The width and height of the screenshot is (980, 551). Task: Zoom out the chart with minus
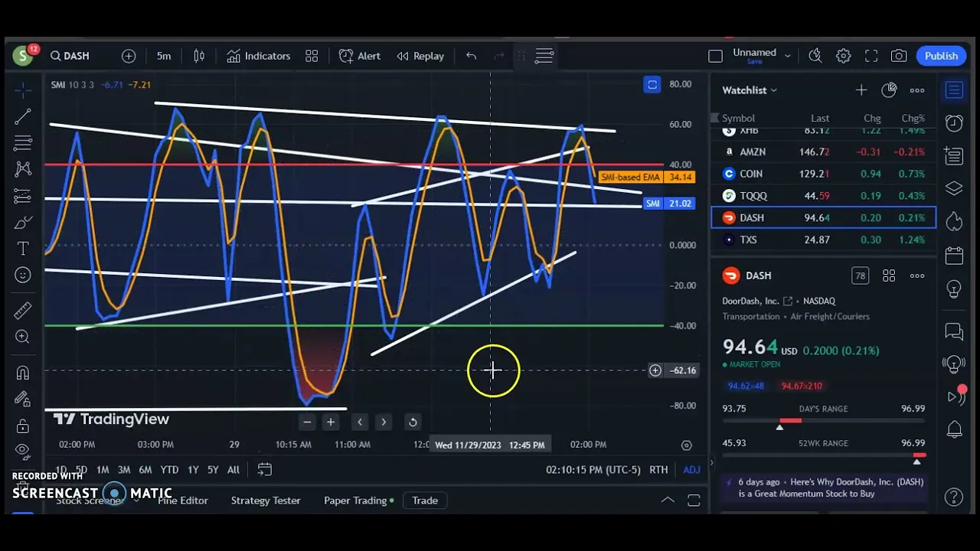tap(307, 422)
